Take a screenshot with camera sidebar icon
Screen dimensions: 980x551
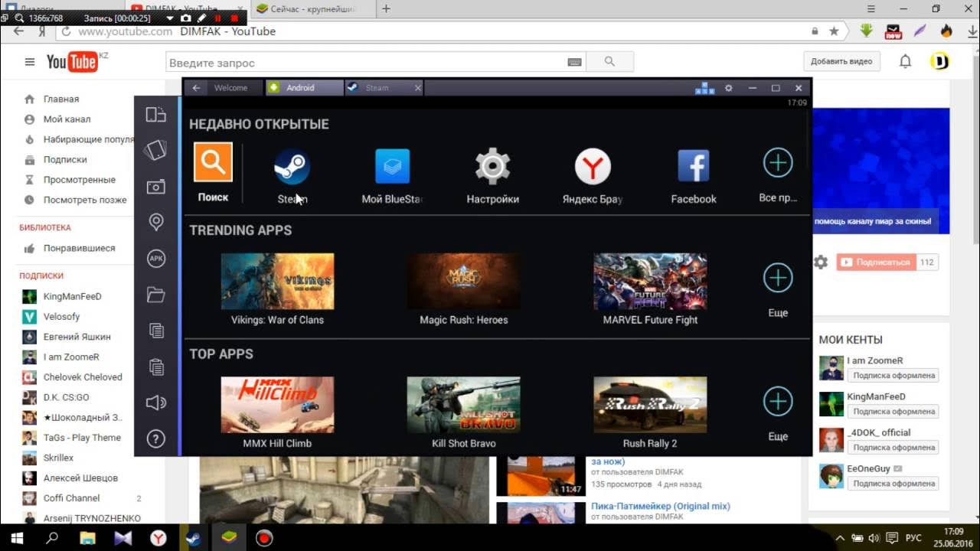pyautogui.click(x=156, y=187)
